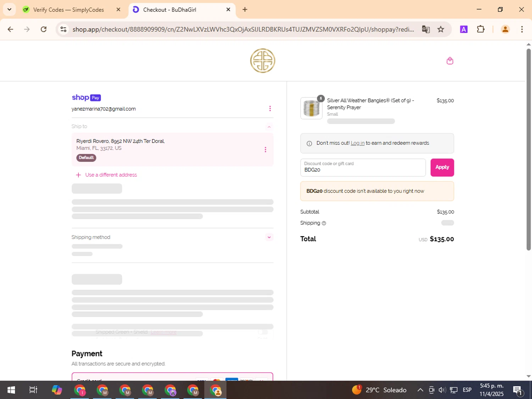Viewport: 532px width, 399px height.
Task: Close the Verify Codes — SimplyCodes tab
Action: (118, 10)
